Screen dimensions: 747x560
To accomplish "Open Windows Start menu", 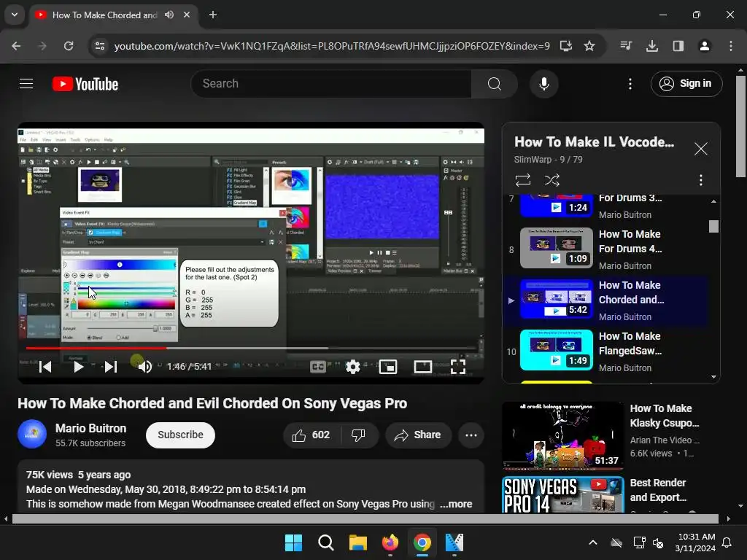I will [x=293, y=542].
